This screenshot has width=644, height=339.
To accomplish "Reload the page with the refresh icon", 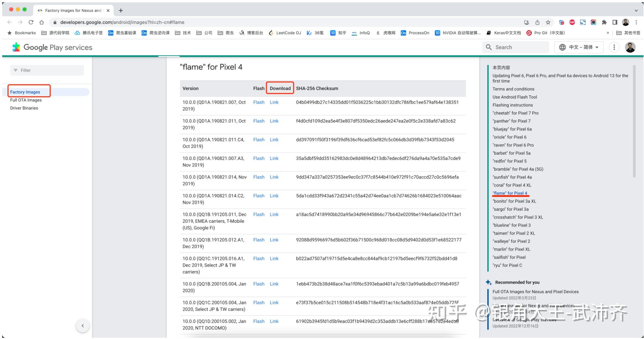I will (31, 22).
